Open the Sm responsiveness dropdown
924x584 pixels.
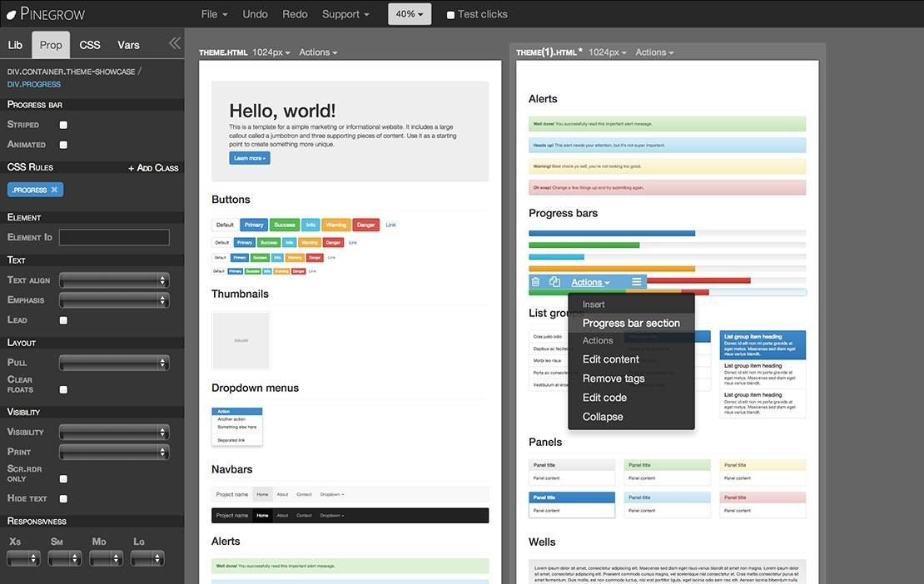click(65, 558)
